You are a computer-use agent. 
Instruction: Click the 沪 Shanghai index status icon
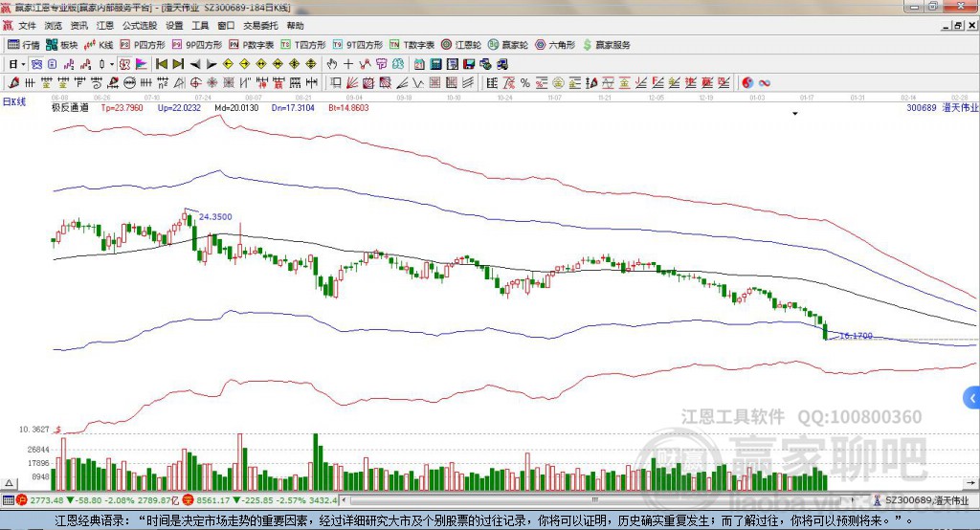22,500
